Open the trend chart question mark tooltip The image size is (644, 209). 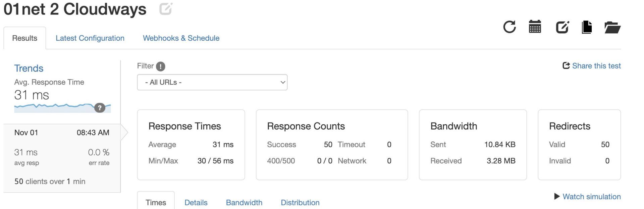(99, 108)
